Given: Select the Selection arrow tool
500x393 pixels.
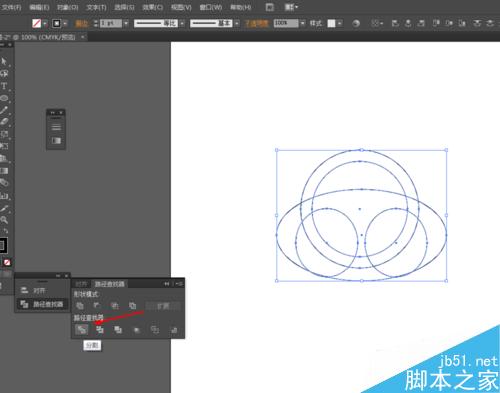Looking at the screenshot, I should pyautogui.click(x=4, y=61).
